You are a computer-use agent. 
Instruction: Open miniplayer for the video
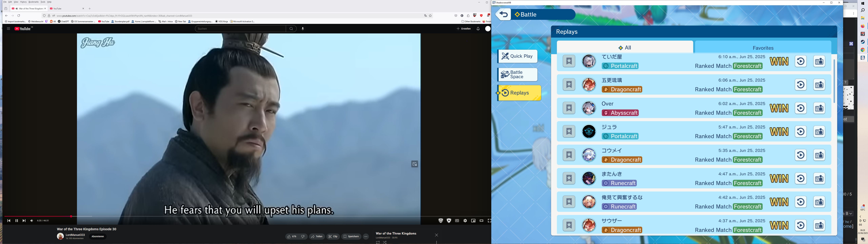pyautogui.click(x=473, y=221)
